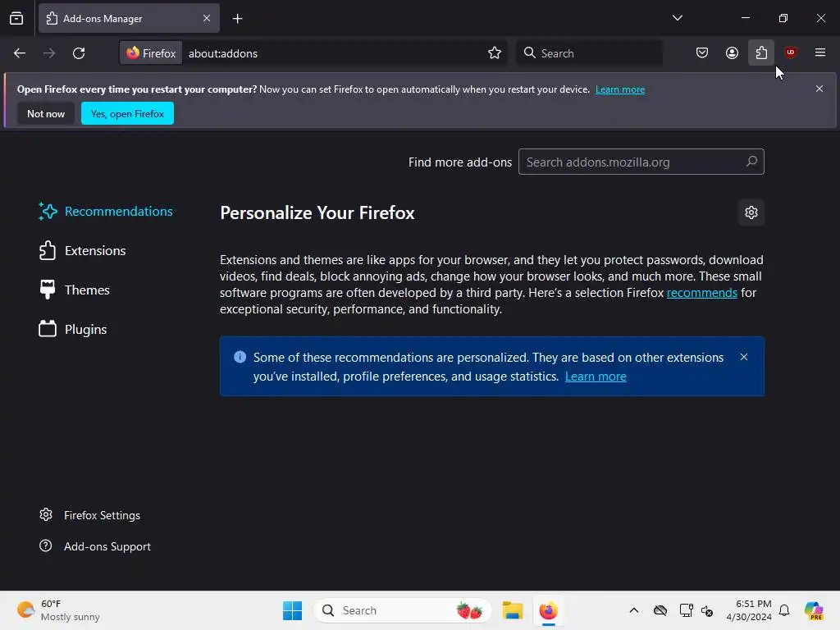Open Learn more link in notification bar

point(620,89)
